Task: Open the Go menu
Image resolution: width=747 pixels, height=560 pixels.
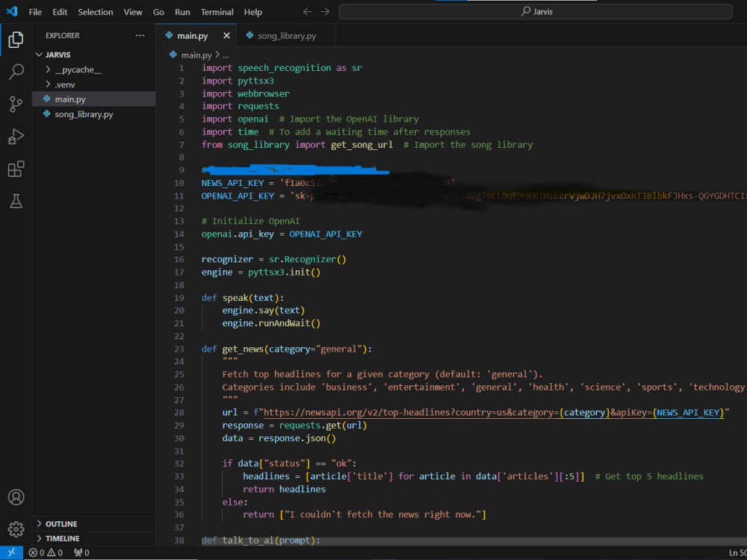Action: coord(158,12)
